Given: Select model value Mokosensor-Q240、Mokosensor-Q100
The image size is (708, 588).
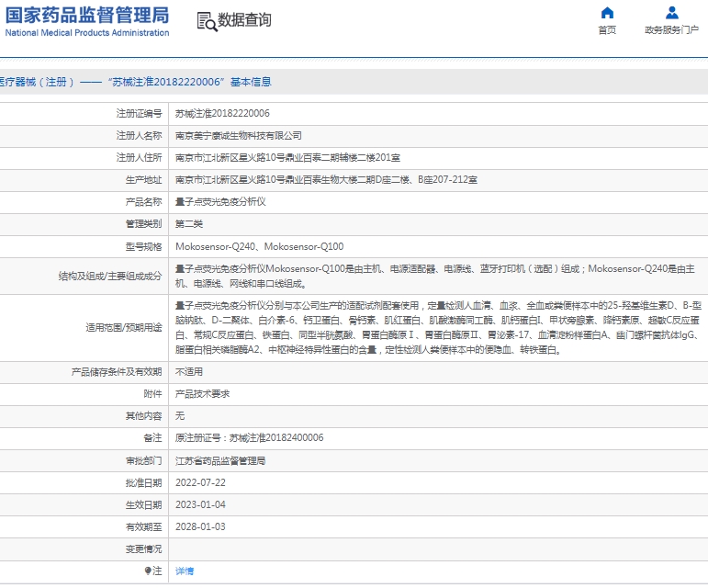Looking at the screenshot, I should tap(259, 246).
